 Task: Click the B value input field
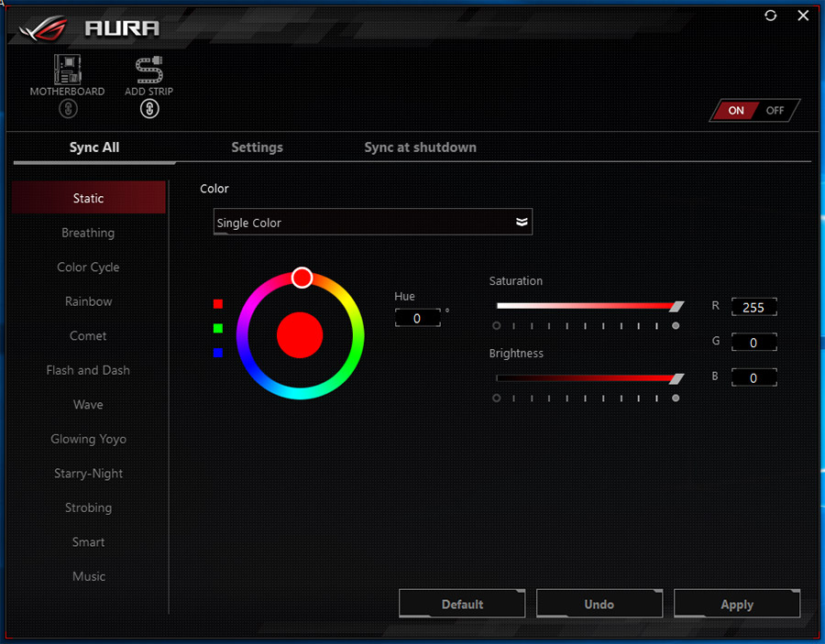[x=753, y=377]
